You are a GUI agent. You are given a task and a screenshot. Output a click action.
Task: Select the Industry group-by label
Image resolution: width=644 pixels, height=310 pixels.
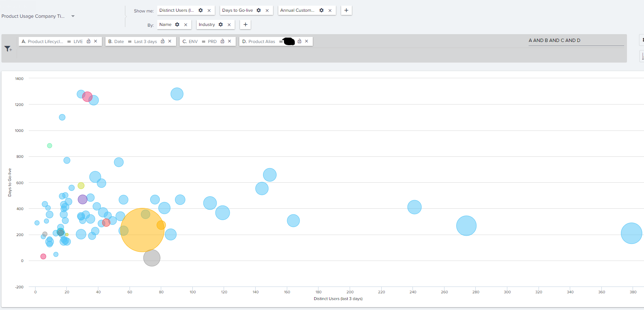click(x=207, y=25)
